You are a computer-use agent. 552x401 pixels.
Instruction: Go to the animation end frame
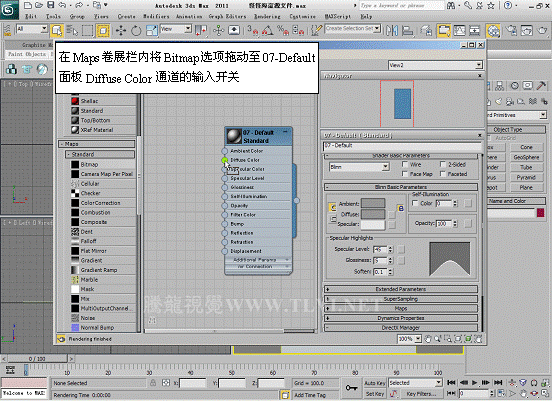pos(498,382)
